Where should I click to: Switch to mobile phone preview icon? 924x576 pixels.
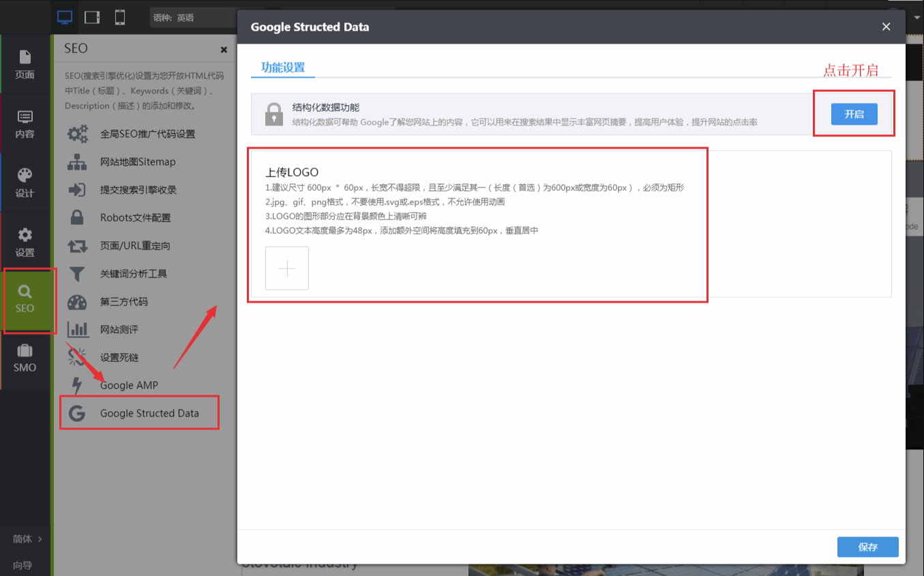[x=119, y=18]
